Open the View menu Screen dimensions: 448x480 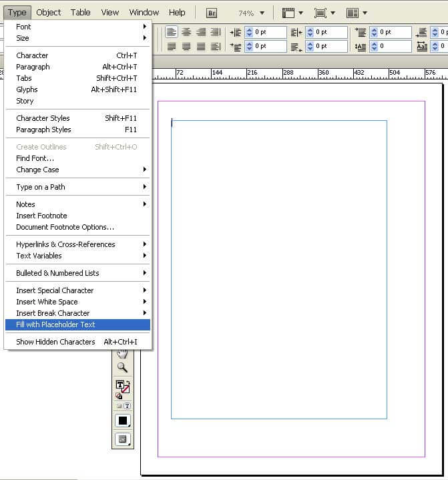(110, 13)
